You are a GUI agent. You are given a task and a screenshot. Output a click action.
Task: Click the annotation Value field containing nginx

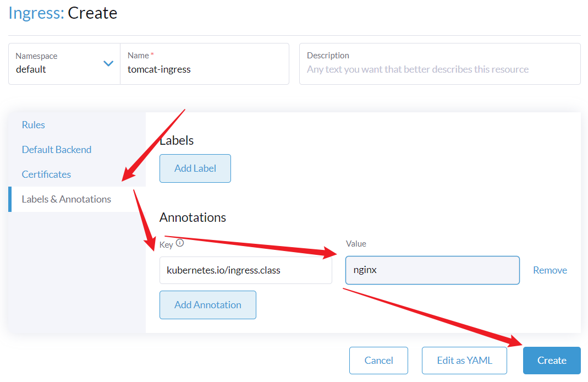(432, 270)
